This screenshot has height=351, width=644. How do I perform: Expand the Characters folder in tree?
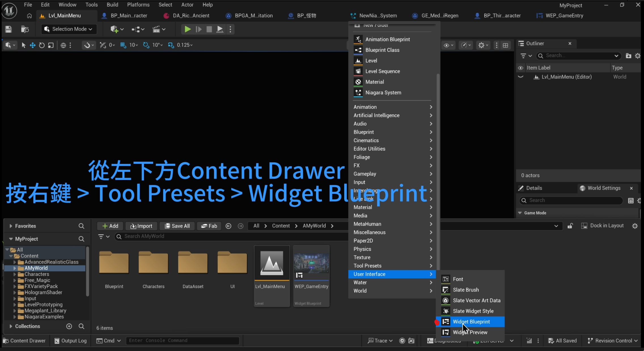pyautogui.click(x=15, y=274)
